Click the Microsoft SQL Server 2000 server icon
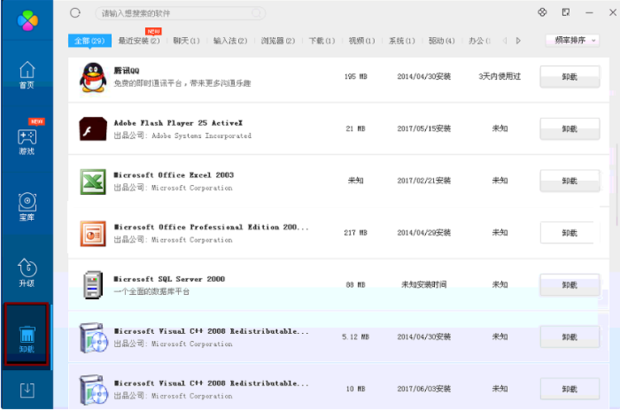 [93, 285]
